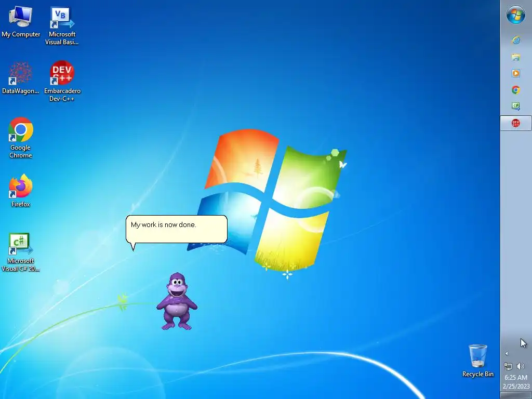
Task: Click the purple BonziBuddy gorilla character
Action: (x=177, y=301)
